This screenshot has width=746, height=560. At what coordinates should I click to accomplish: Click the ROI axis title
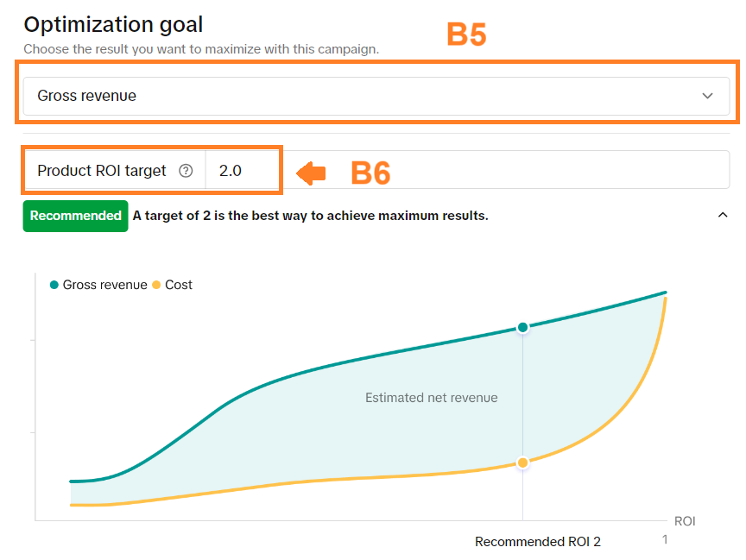(x=685, y=521)
